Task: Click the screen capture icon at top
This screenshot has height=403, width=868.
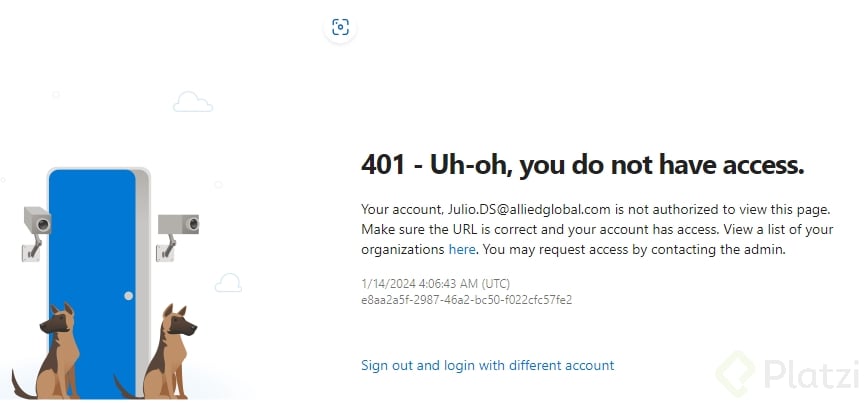Action: pyautogui.click(x=341, y=27)
